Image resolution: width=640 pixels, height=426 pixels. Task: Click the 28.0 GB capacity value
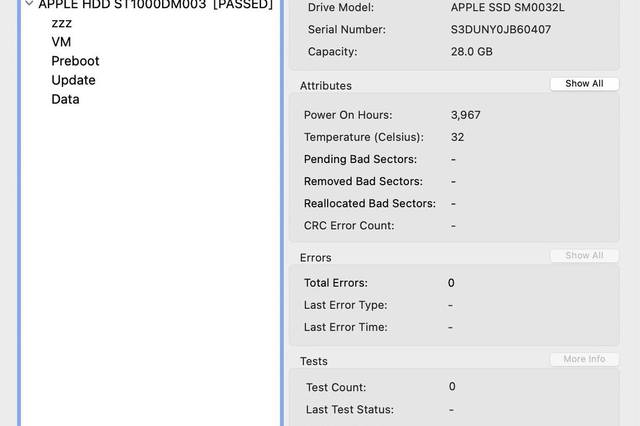point(471,52)
